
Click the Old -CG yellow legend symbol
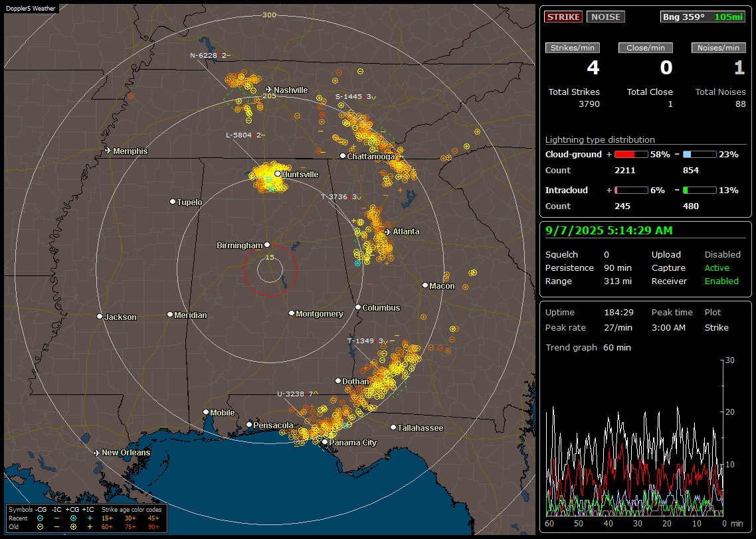[40, 527]
